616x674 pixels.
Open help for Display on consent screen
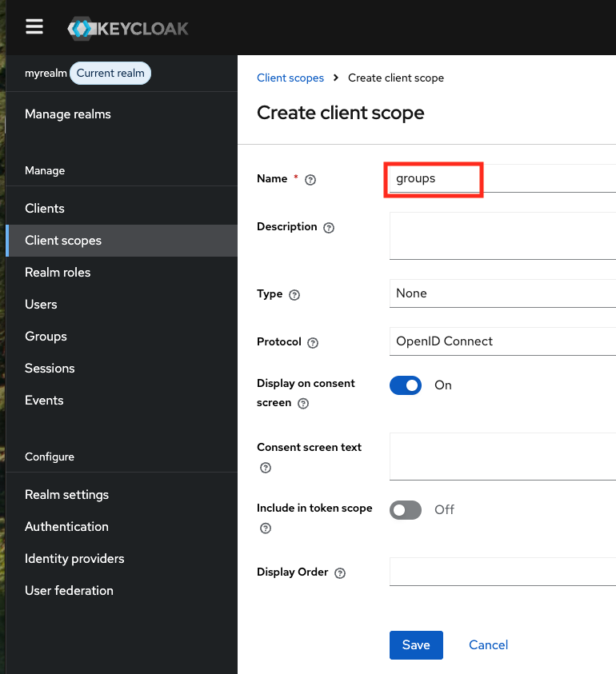303,403
